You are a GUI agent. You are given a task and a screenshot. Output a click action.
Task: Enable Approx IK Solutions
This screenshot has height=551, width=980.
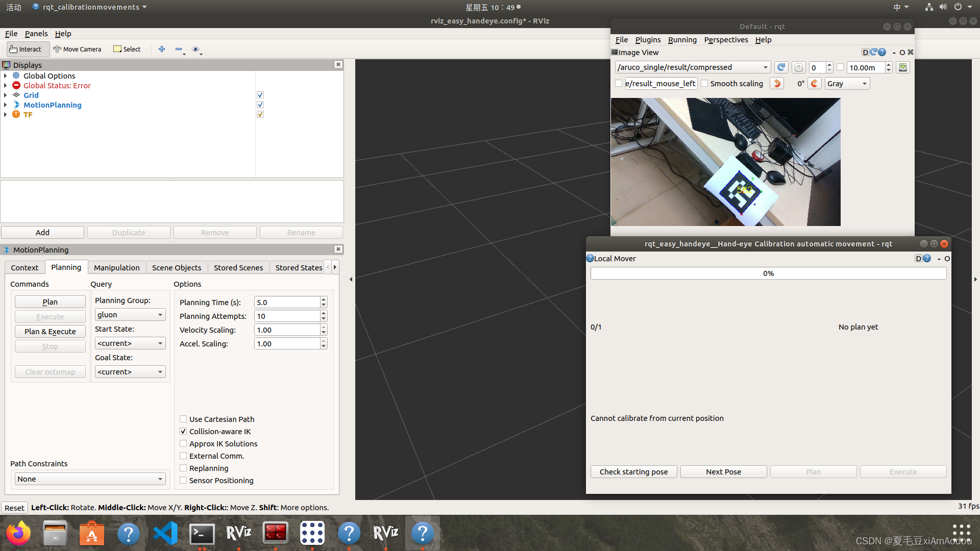point(183,444)
